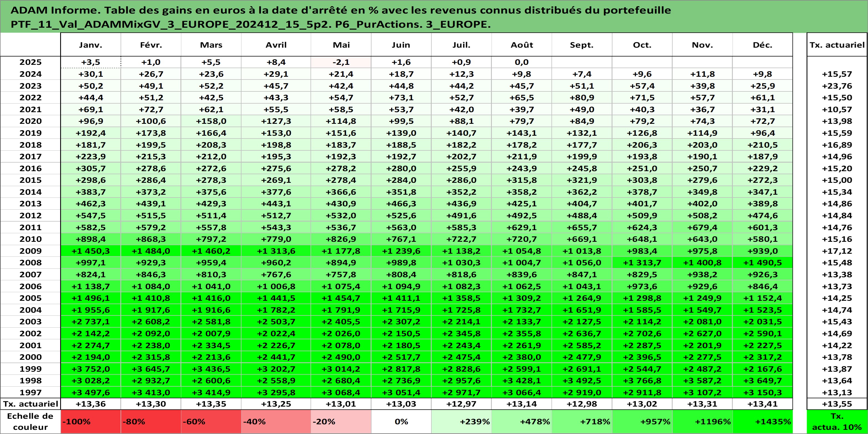Screen dimensions: 868x434
Task: Click value '+3 766,8' in Oct. 1998
Action: pyautogui.click(x=642, y=381)
